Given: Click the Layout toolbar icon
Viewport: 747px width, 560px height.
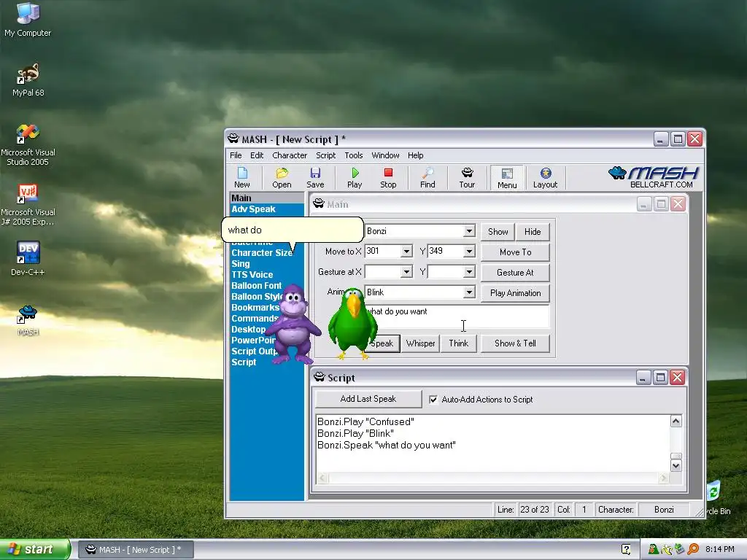Looking at the screenshot, I should 545,178.
